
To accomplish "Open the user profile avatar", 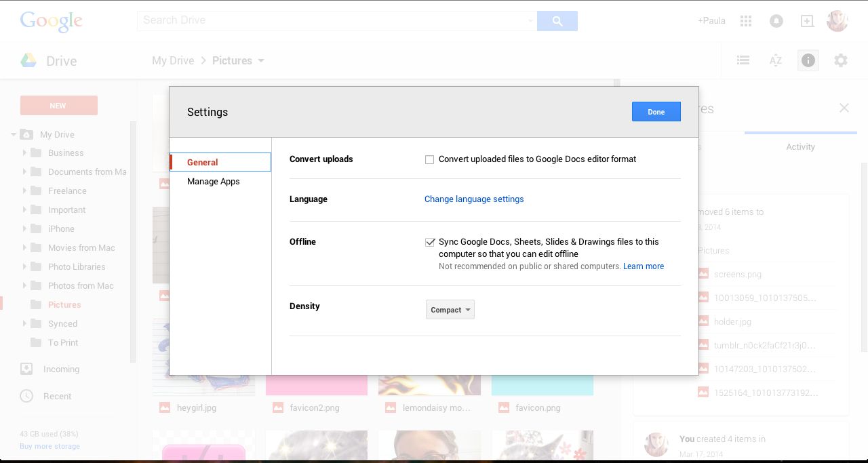I will (837, 21).
